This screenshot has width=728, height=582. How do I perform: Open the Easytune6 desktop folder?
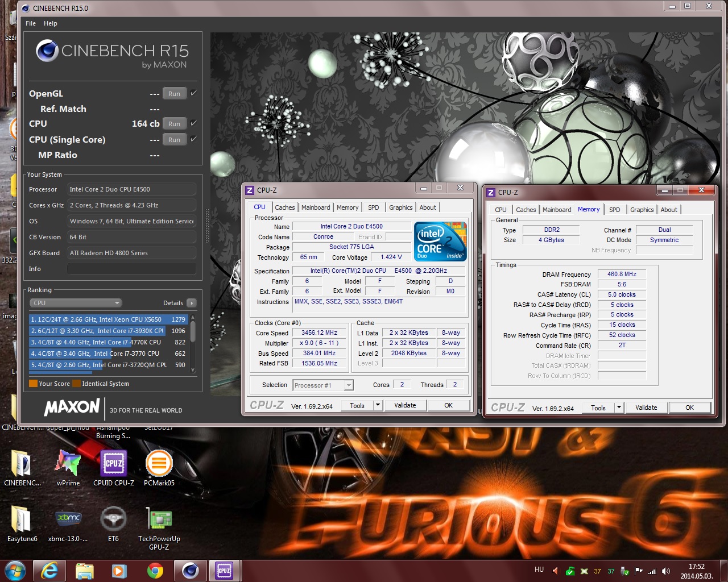click(x=23, y=523)
